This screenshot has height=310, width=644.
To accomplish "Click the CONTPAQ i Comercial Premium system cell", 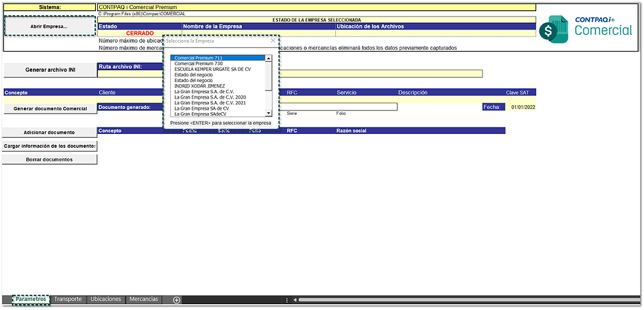I will 317,7.
